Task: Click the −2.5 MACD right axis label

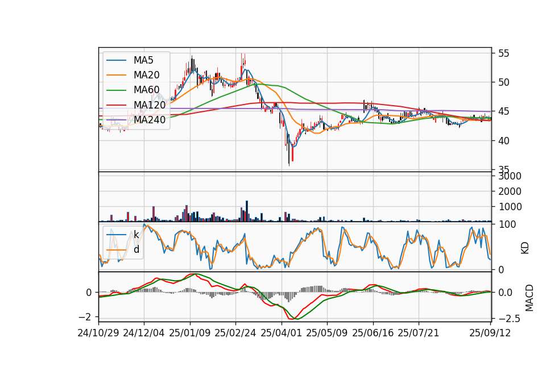Action: tap(510, 319)
